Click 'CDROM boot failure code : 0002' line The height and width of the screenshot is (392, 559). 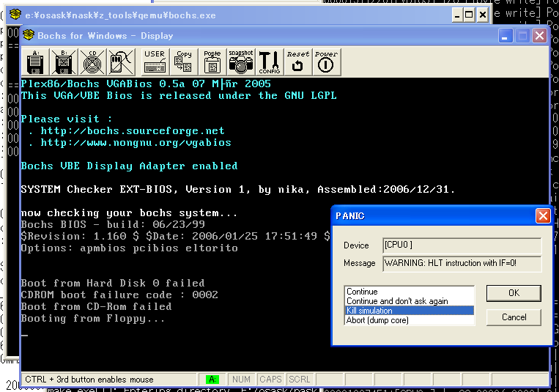click(119, 295)
